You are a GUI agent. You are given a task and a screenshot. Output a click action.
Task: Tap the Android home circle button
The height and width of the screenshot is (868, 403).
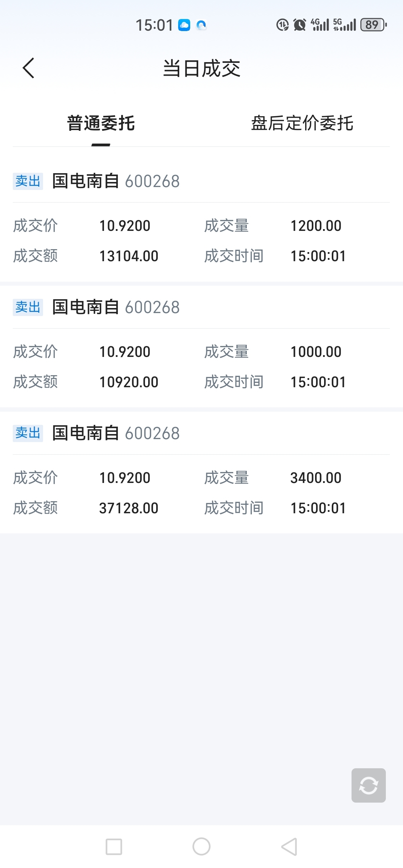pos(201,846)
